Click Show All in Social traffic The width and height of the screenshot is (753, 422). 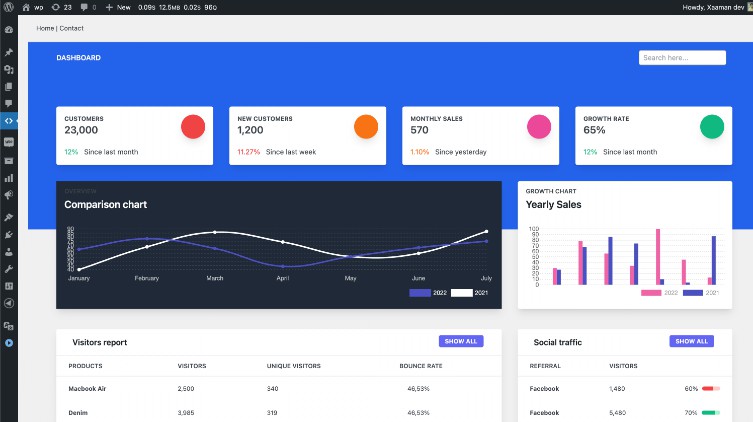691,341
